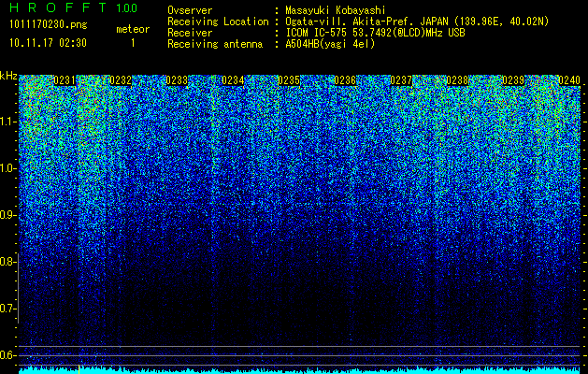The width and height of the screenshot is (588, 374).
Task: Click the 0.6 frequency axis label
Action: click(8, 355)
